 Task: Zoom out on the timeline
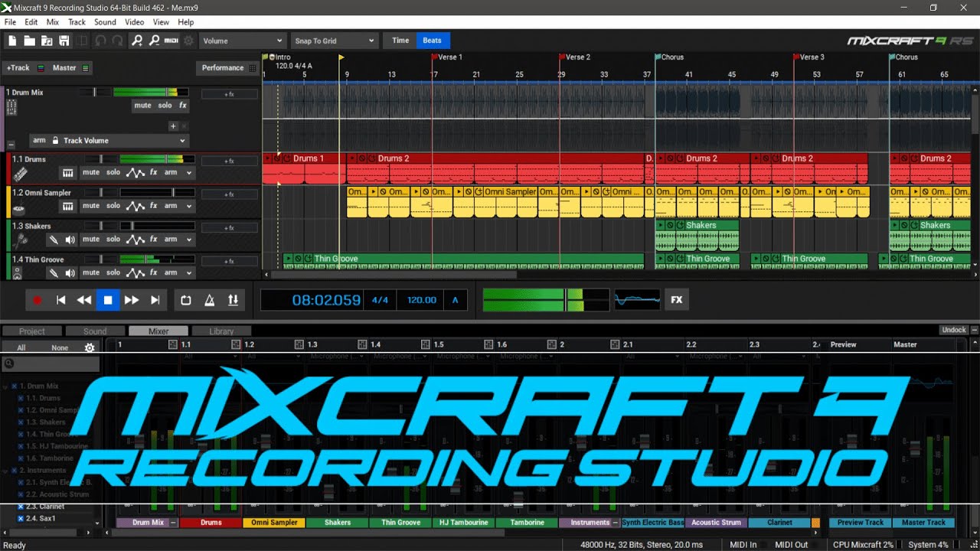pyautogui.click(x=154, y=41)
